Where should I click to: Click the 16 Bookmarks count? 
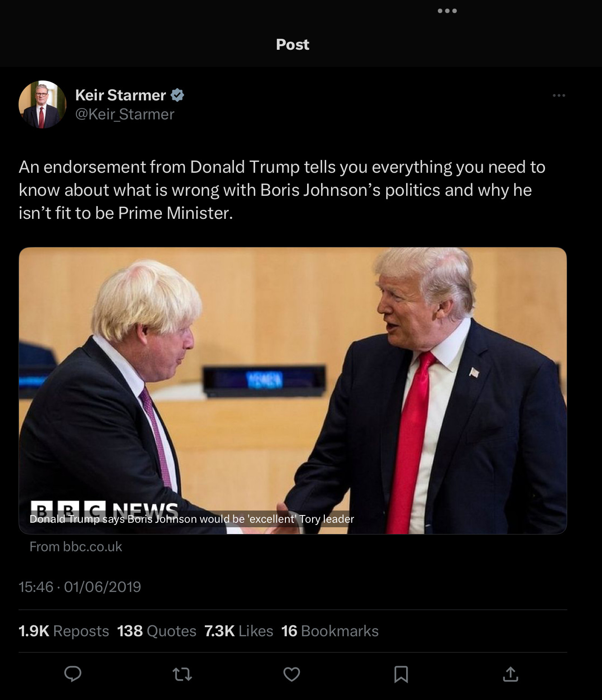point(330,631)
